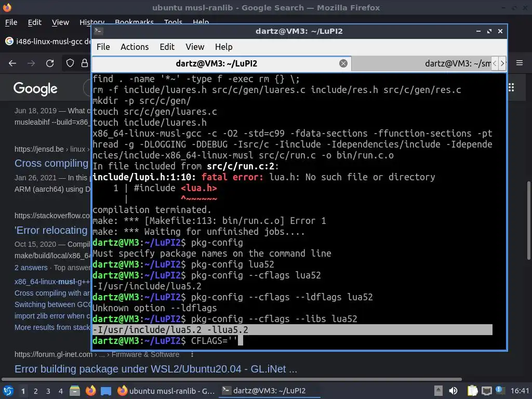Image resolution: width=532 pixels, height=399 pixels.
Task: Switch to the second terminal tab ~/sm
Action: tap(421, 63)
